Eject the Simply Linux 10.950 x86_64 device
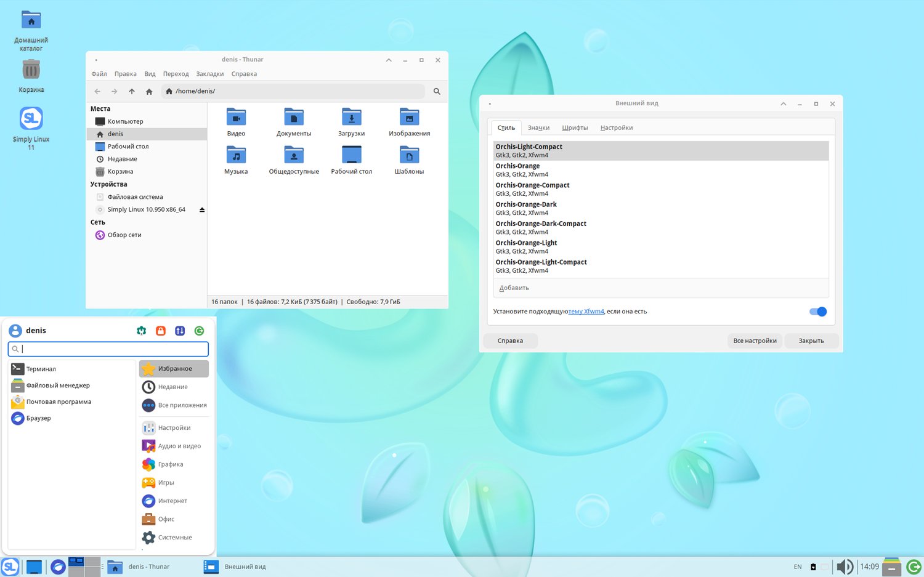The image size is (924, 577). tap(202, 210)
